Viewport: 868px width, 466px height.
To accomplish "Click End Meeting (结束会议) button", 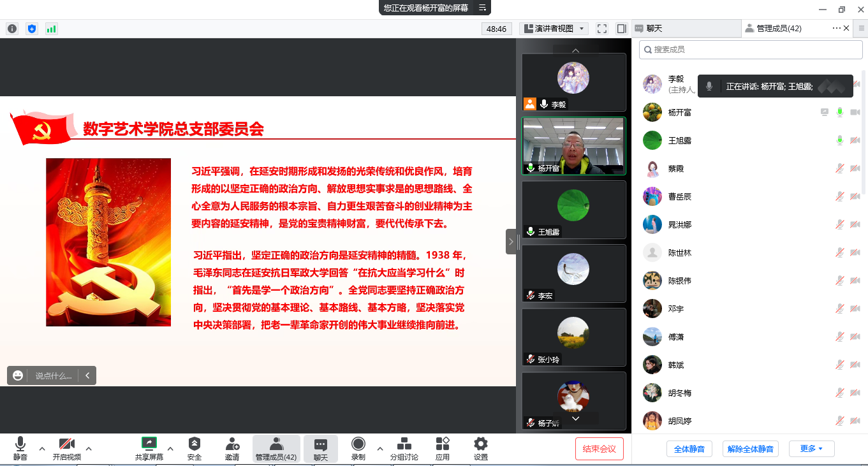I will (x=599, y=449).
